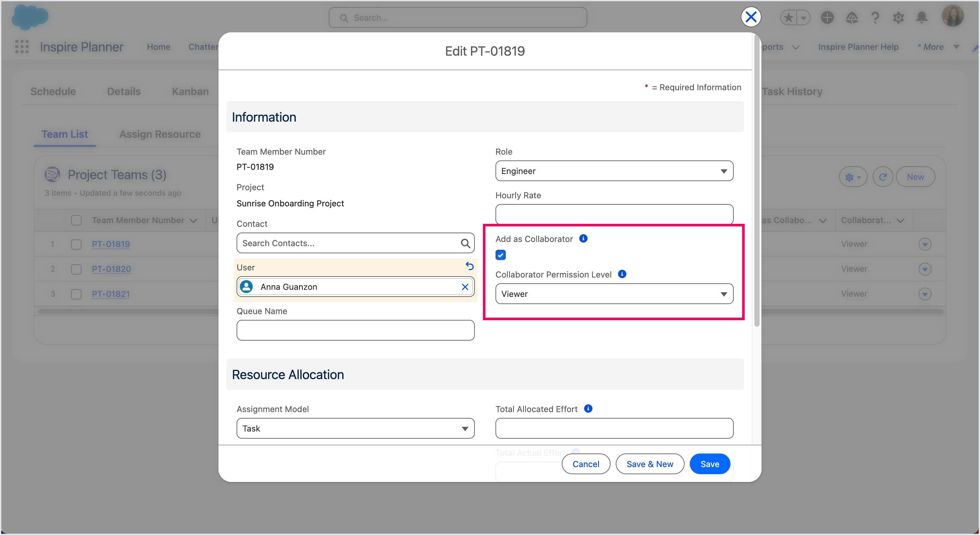Open the setup gear icon in header
Image resolution: width=980 pixels, height=535 pixels.
[x=898, y=17]
